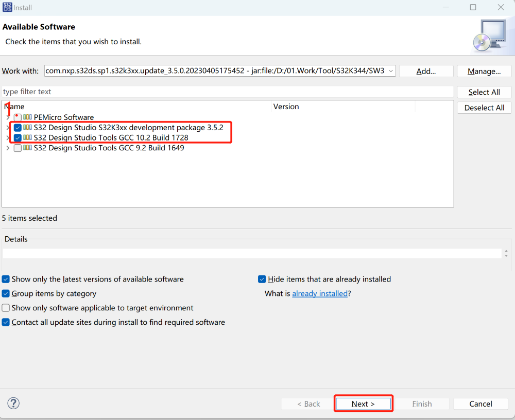Select S32 Design Studio Tools GCC 9.2 row
Image resolution: width=515 pixels, height=420 pixels.
coord(109,148)
